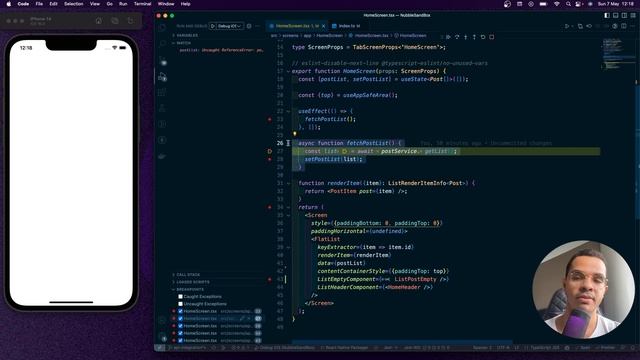
Task: Click the debug Continue button
Action: click(x=448, y=37)
